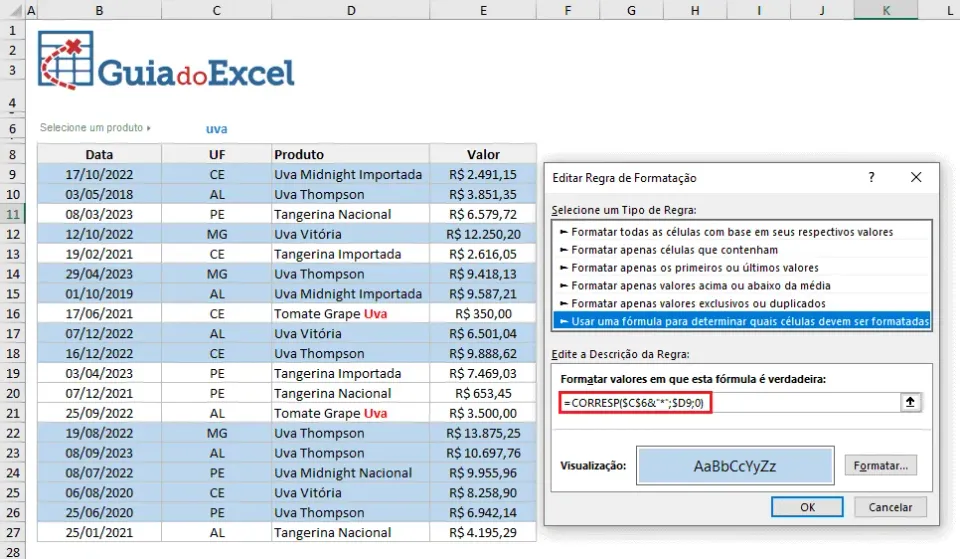Click the Formatar... button
This screenshot has width=960, height=559.
(880, 466)
